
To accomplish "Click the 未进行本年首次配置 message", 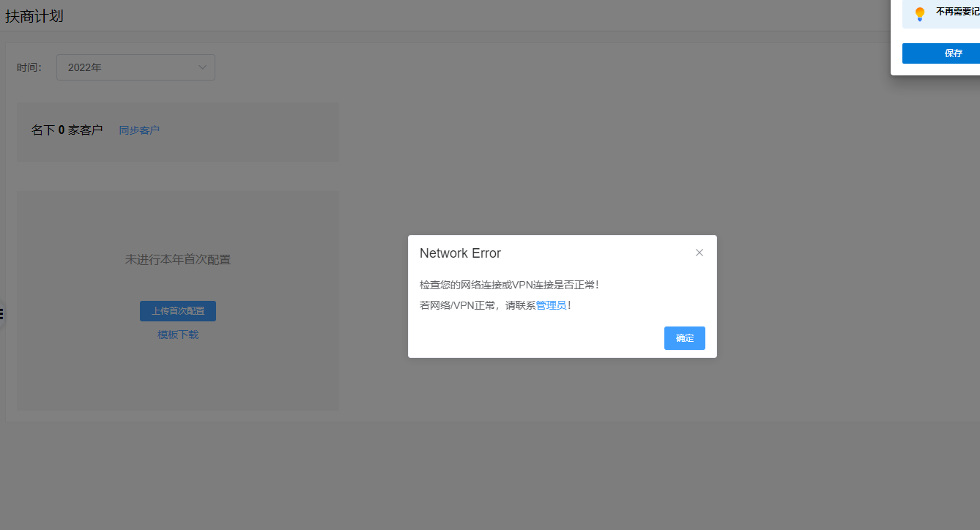I will click(178, 259).
